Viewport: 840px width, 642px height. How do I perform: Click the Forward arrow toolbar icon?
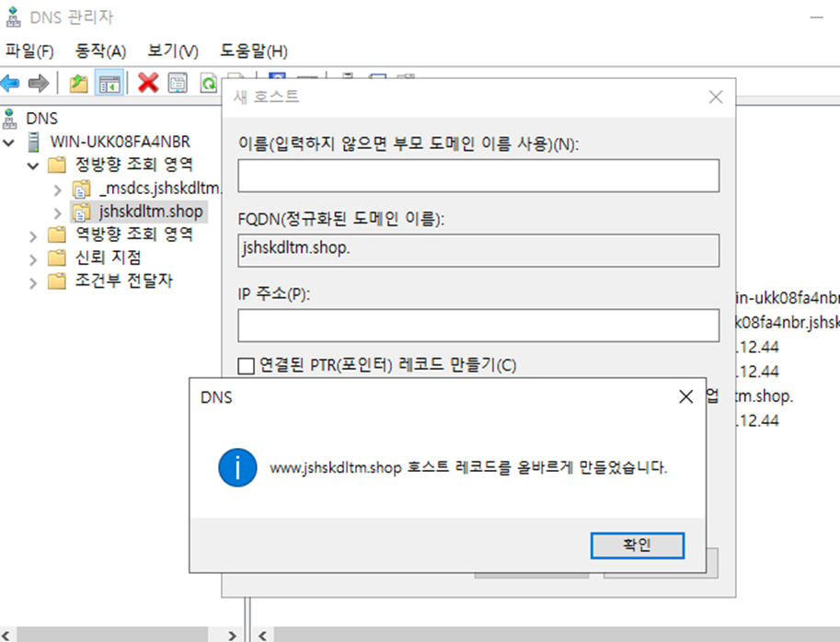click(38, 84)
